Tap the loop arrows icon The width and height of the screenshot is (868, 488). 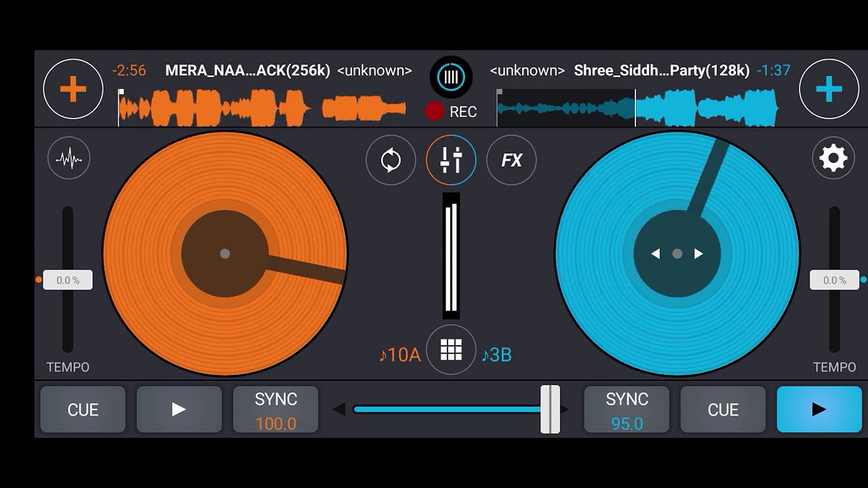(x=391, y=160)
